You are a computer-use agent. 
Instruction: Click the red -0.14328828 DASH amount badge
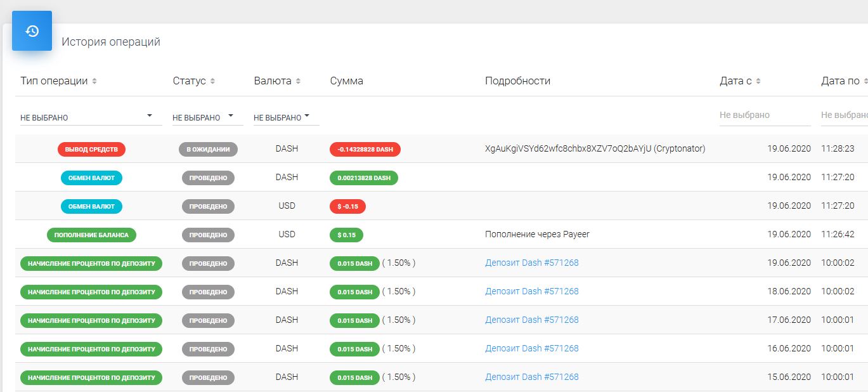click(x=365, y=150)
